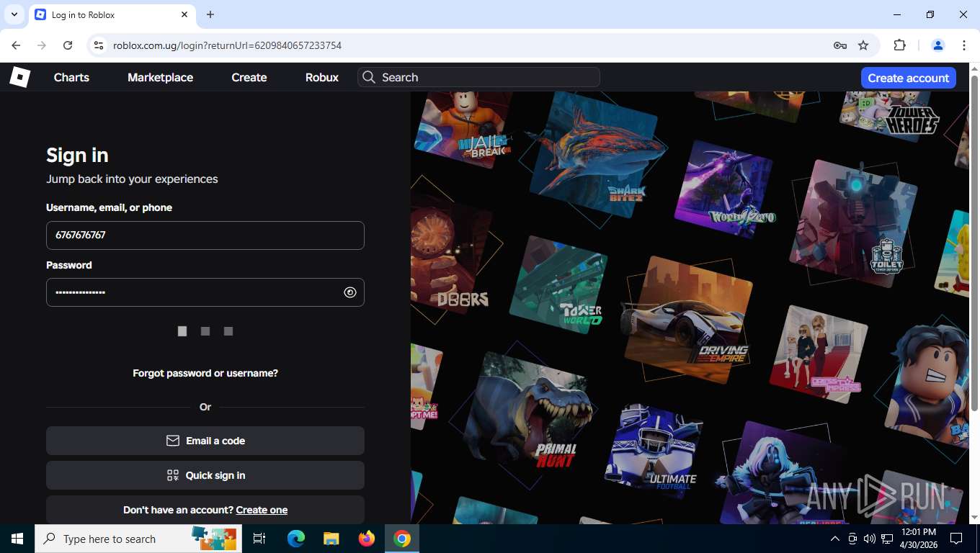Screen dimensions: 980x553
Task: Open saved password key icon
Action: pyautogui.click(x=840, y=45)
